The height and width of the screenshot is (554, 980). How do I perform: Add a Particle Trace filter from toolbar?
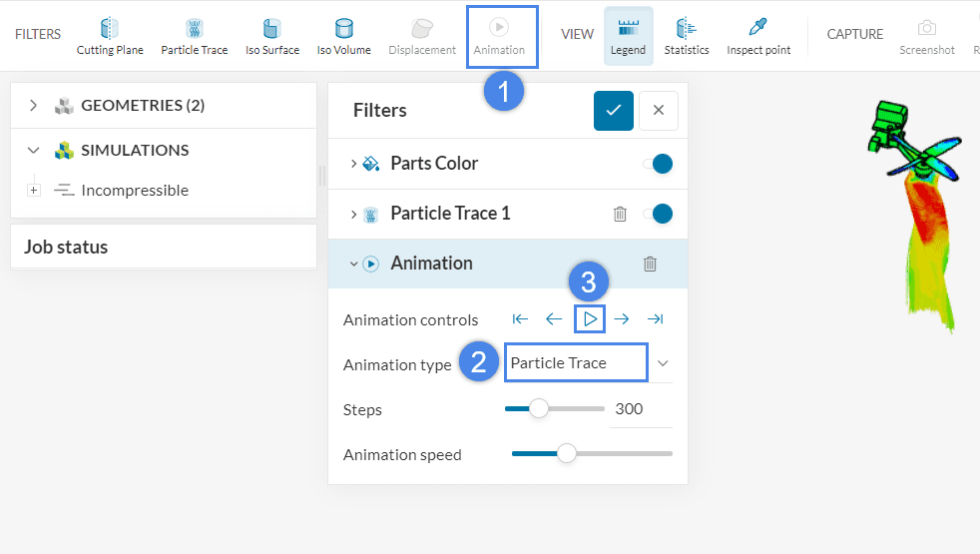tap(194, 36)
